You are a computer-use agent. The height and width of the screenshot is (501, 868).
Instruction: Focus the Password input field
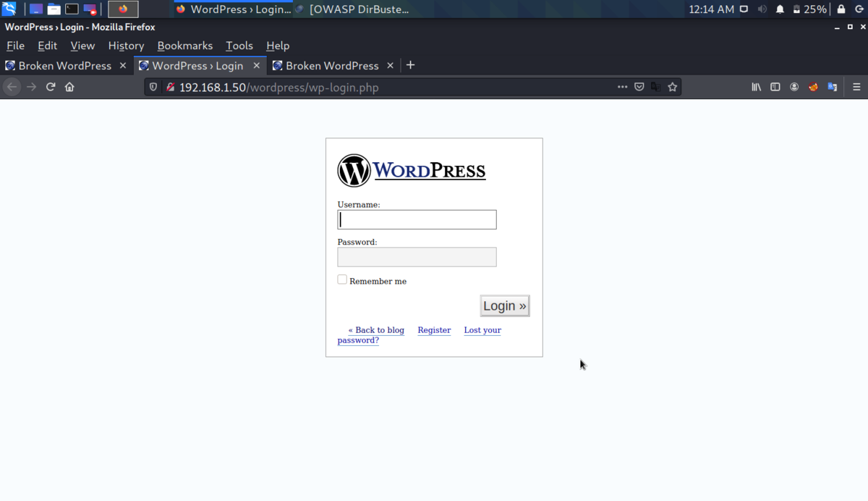417,257
